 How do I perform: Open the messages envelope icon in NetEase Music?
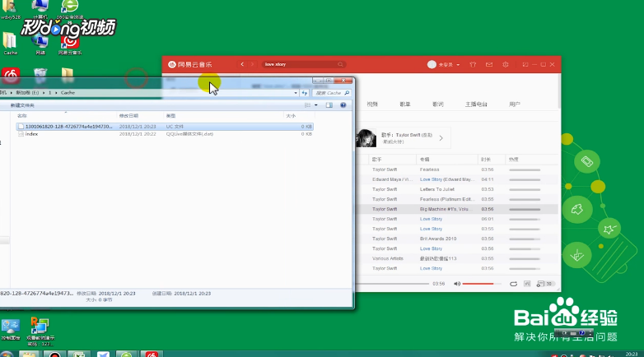click(x=489, y=64)
